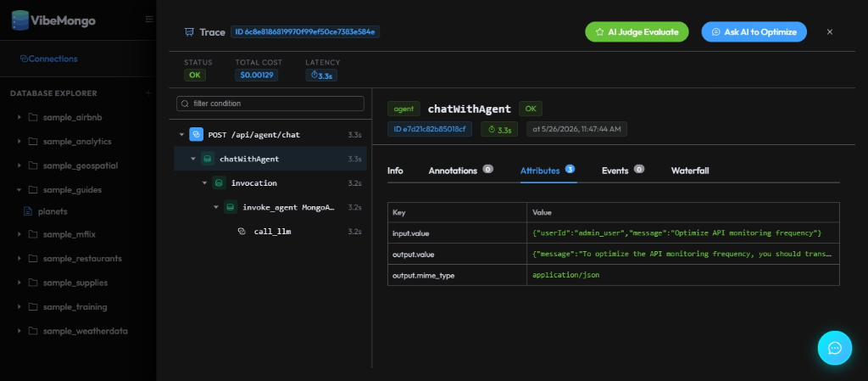Screen dimensions: 868x381
Task: Click the sample_geospatial folder icon
Action: tap(33, 165)
